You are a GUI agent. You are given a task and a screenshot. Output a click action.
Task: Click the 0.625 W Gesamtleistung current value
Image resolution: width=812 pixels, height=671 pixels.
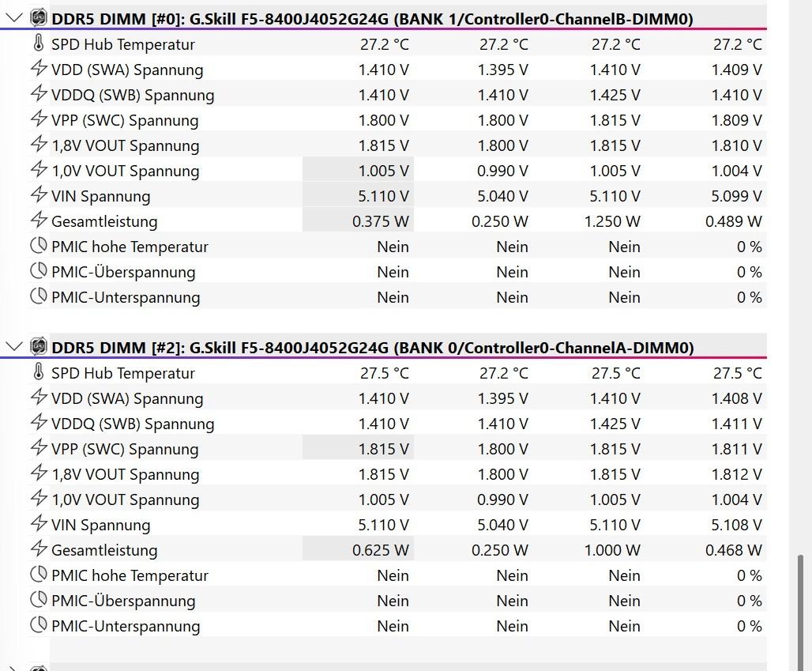380,550
